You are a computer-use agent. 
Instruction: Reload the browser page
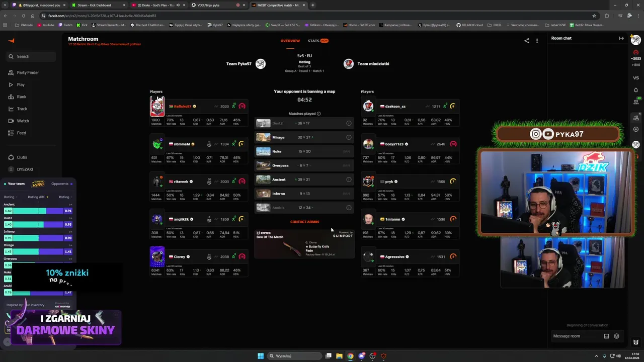pos(23,16)
